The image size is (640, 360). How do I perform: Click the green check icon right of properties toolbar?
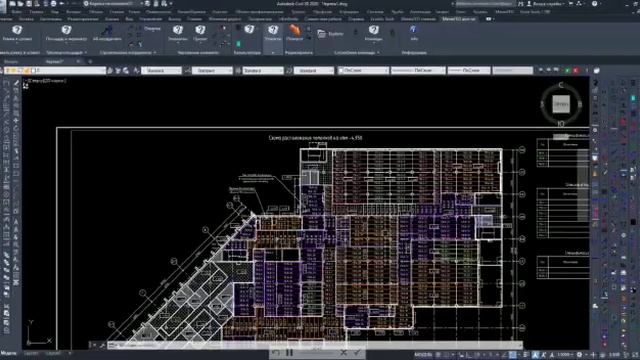pos(567,71)
